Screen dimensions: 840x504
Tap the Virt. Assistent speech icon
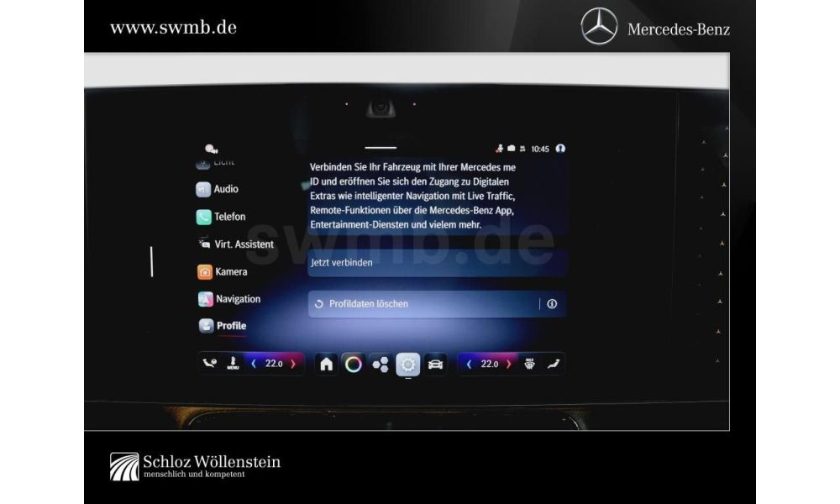point(204,244)
